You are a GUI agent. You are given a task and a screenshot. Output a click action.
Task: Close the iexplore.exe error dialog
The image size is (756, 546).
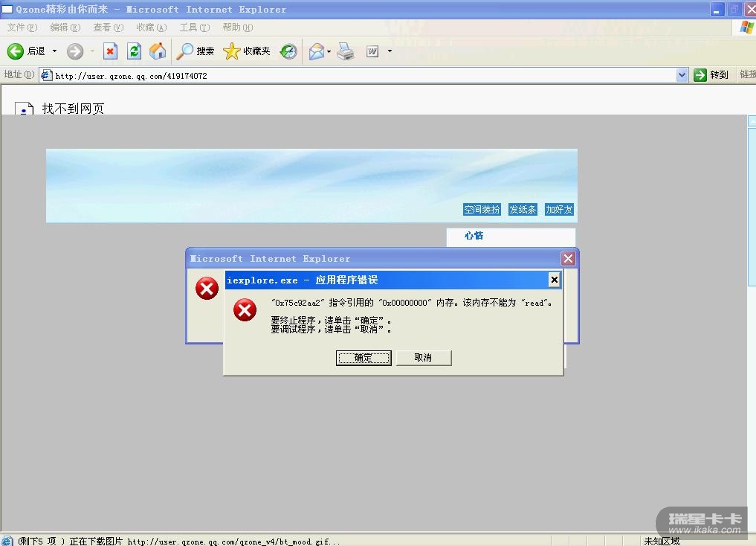[x=555, y=279]
